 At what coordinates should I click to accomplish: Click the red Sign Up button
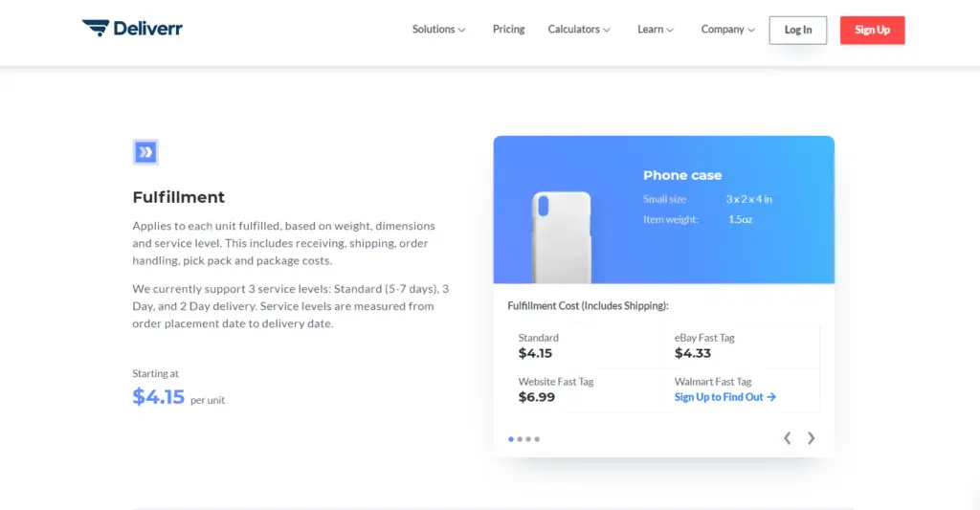pos(872,30)
